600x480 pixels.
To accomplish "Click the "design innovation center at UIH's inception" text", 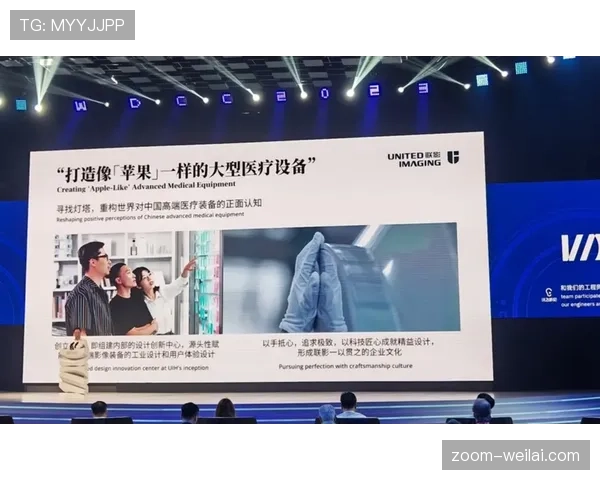I will 148,368.
